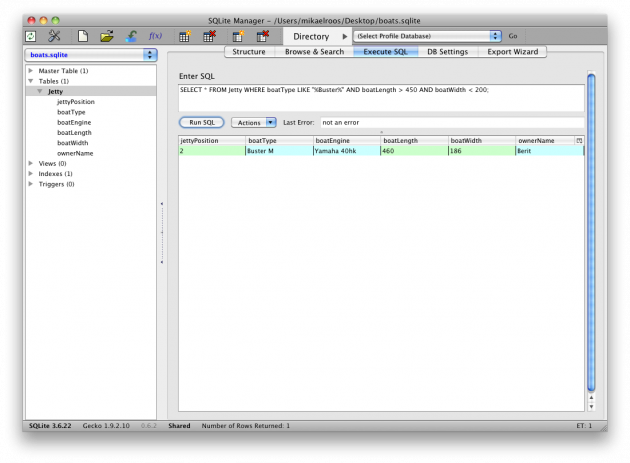Screen dimensions: 630x463
Task: Click the Go button
Action: [513, 36]
